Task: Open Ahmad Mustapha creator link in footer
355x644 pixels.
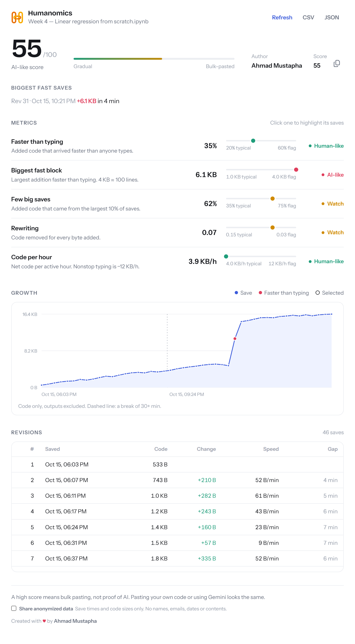Action: point(75,621)
